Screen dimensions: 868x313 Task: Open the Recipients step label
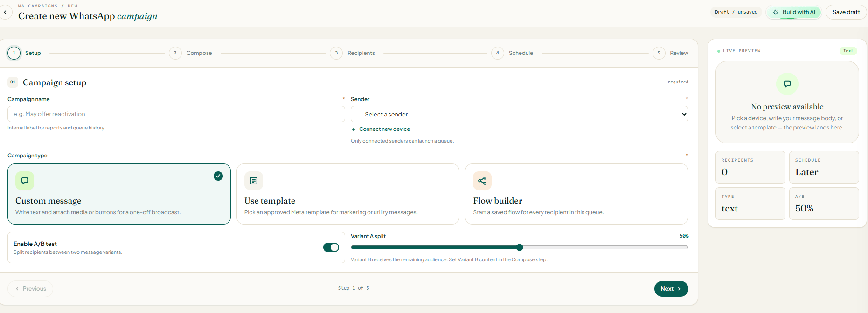pos(361,53)
